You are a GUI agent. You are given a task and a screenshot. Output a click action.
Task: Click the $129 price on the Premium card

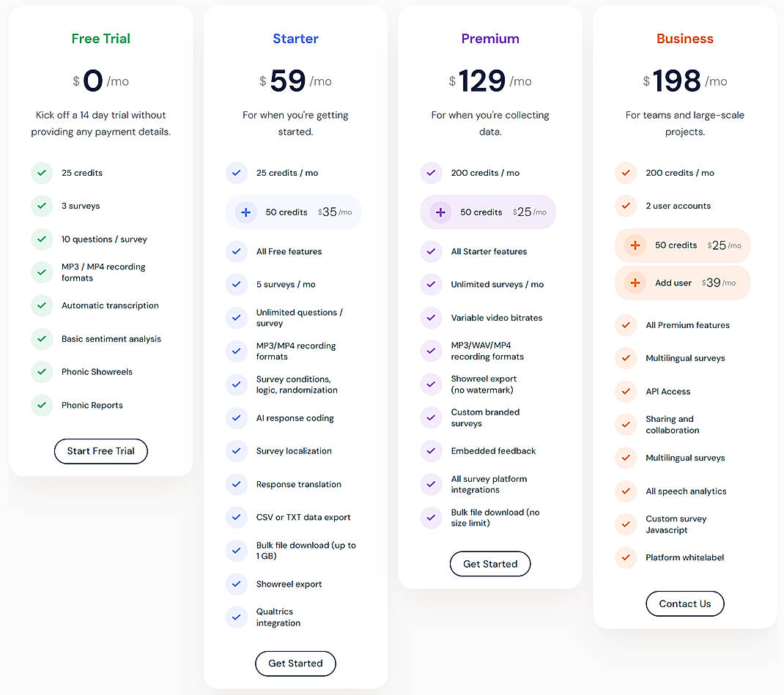pos(483,81)
